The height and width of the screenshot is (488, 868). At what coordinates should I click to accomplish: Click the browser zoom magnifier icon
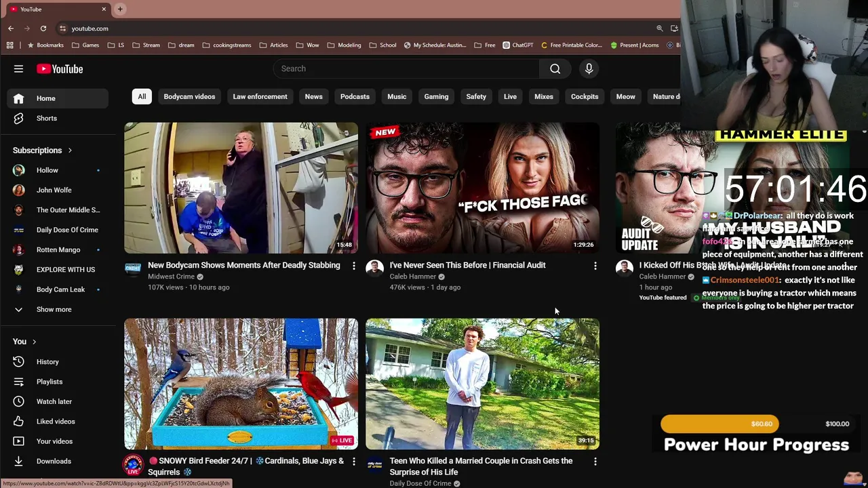point(660,28)
